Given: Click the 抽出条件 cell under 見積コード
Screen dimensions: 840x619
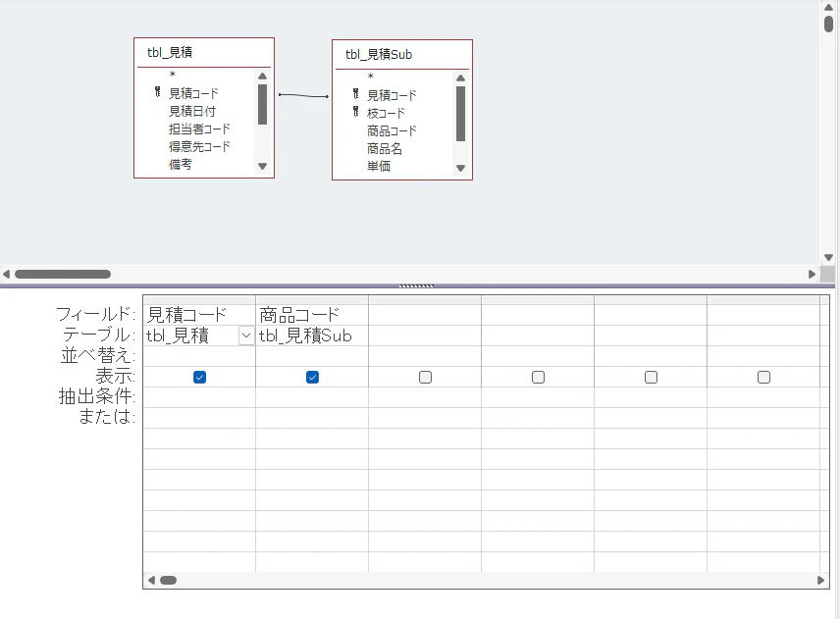Looking at the screenshot, I should click(199, 396).
